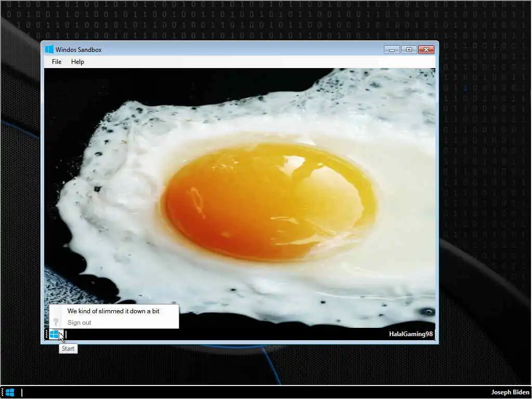The image size is (532, 399).
Task: Open the host desktop Start button
Action: point(10,393)
